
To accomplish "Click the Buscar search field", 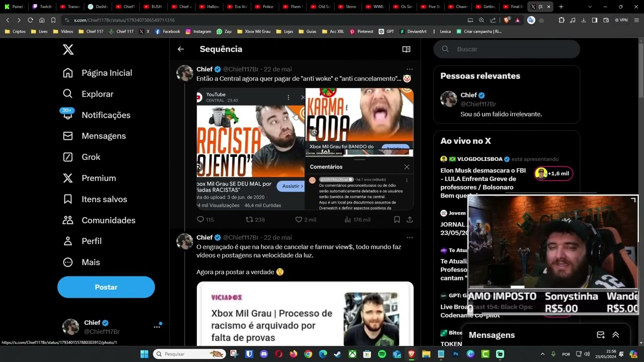I will point(507,49).
